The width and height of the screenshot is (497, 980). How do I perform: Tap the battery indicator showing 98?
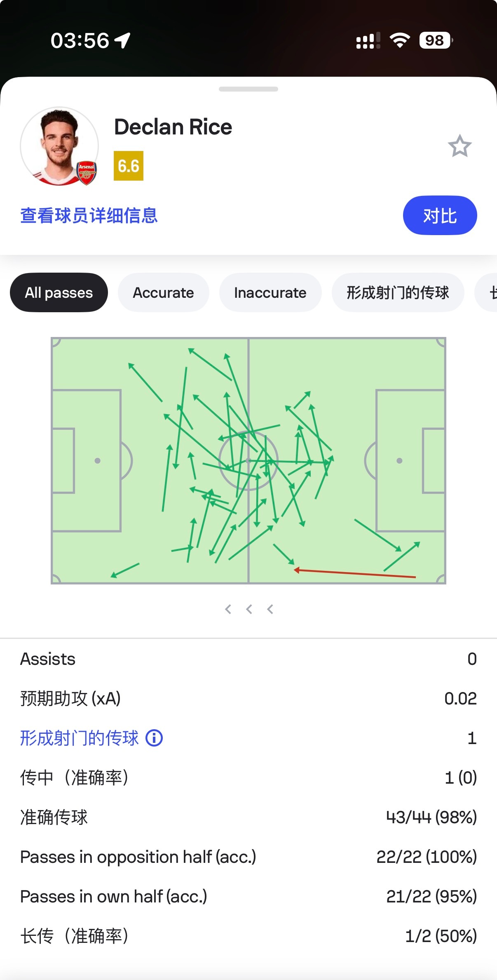(x=436, y=40)
